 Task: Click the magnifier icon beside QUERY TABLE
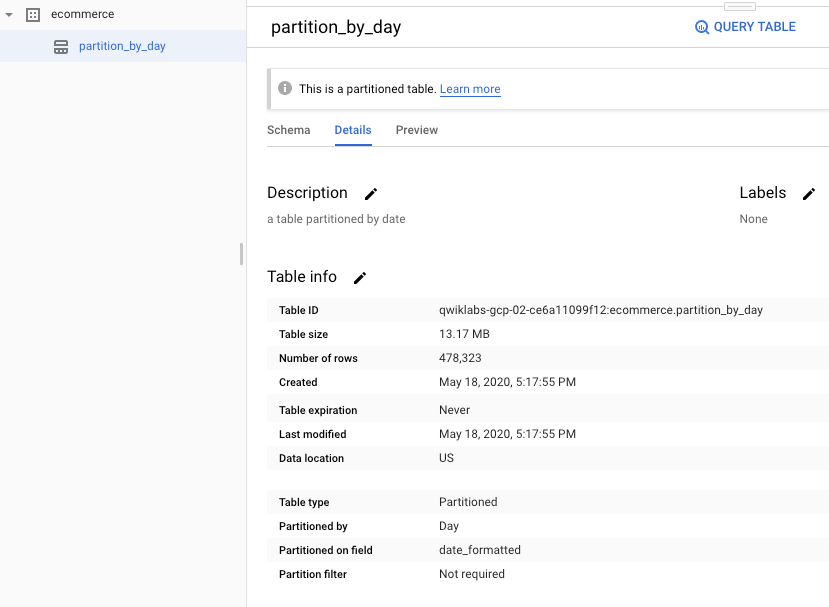coord(702,27)
